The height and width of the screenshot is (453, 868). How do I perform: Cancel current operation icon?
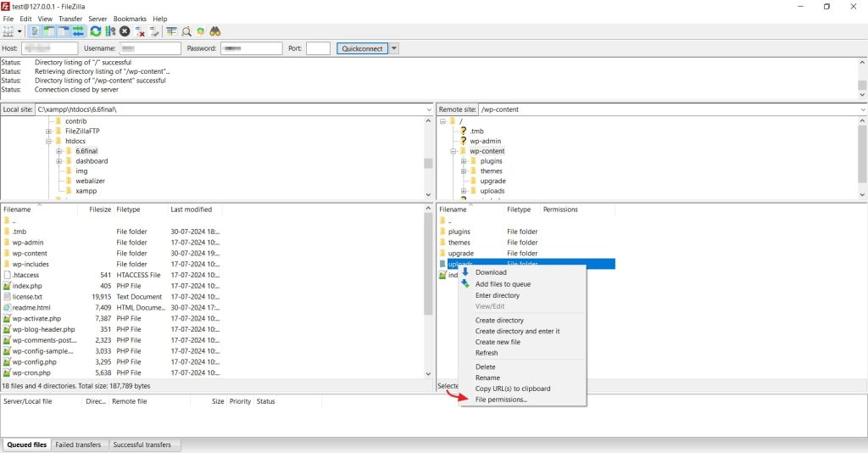(x=125, y=31)
